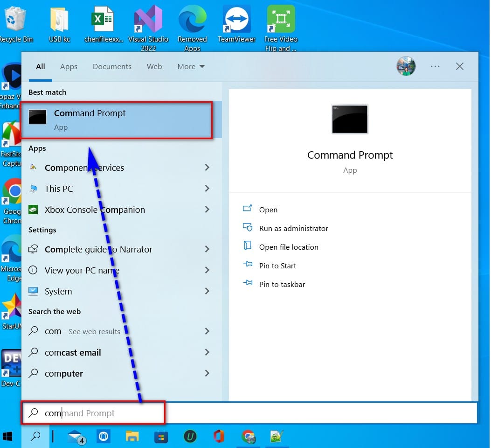This screenshot has width=491, height=448.
Task: Click the taskbar search magnifier icon
Action: tap(35, 436)
